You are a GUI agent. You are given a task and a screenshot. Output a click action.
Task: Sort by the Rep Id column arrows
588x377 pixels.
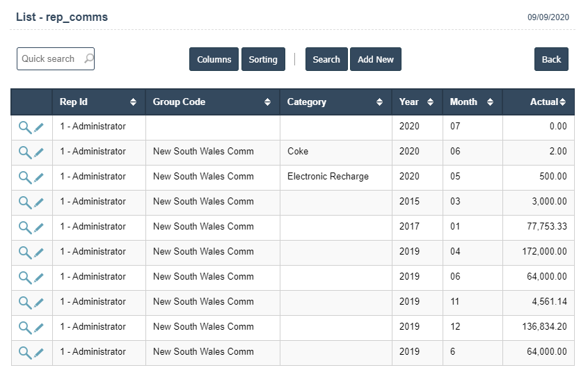point(133,102)
